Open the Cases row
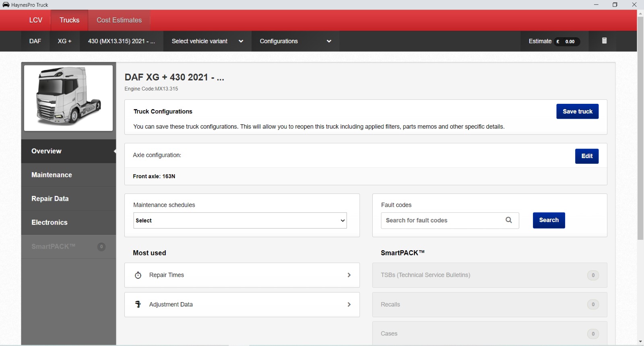 [x=489, y=334]
